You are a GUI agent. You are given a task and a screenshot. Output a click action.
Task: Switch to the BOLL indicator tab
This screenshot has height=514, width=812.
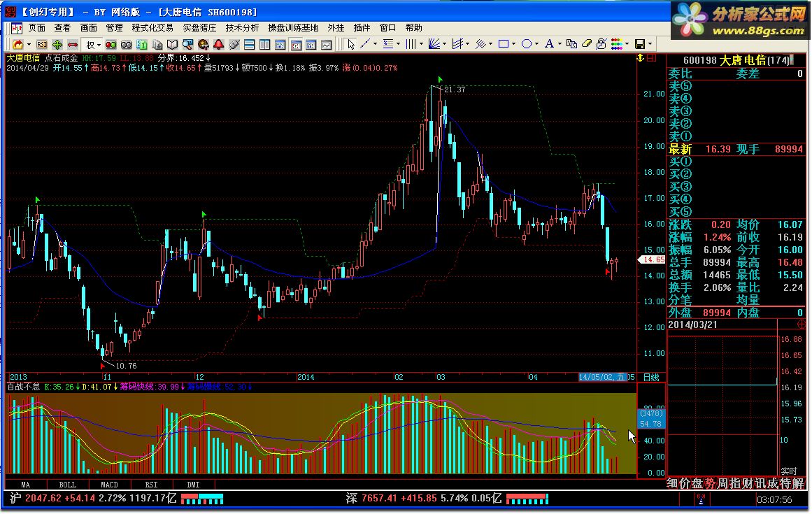pyautogui.click(x=67, y=485)
